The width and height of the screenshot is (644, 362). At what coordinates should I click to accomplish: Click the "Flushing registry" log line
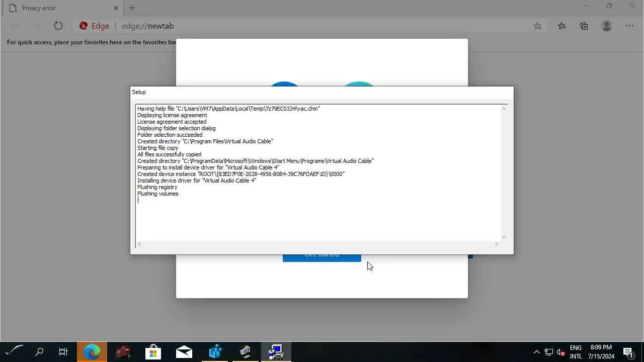[x=157, y=187]
